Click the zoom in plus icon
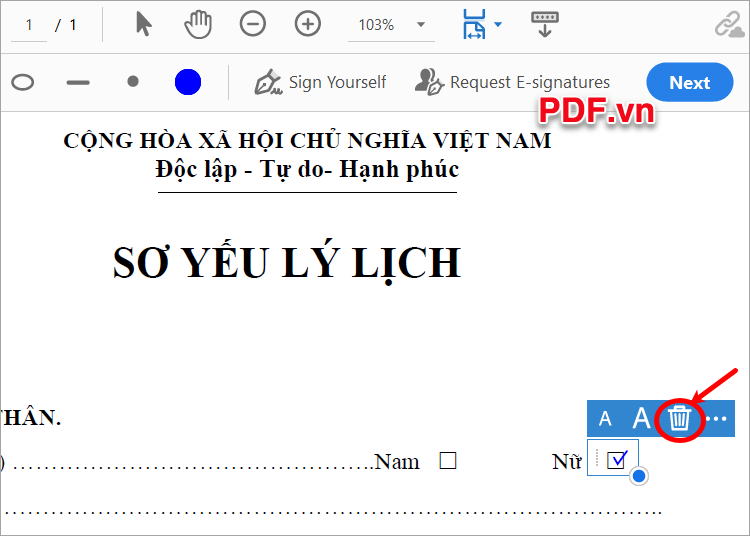Screen dimensions: 750x536 (x=308, y=25)
